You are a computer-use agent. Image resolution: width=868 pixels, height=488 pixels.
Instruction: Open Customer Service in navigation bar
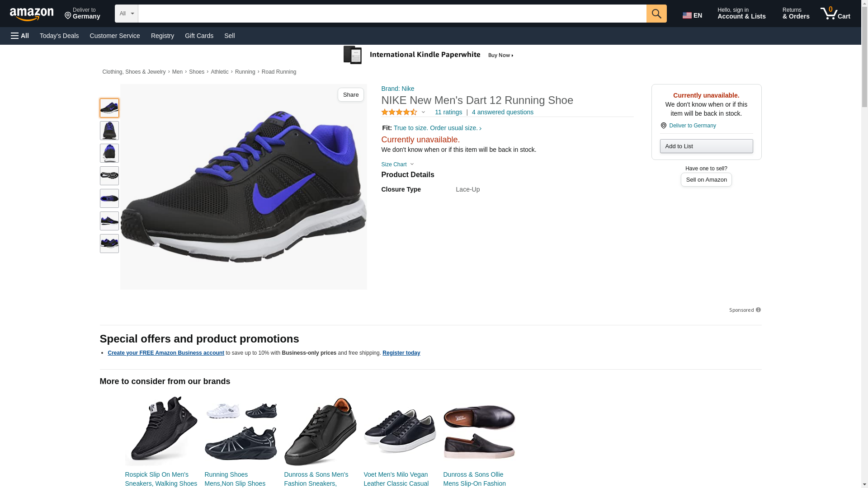click(115, 36)
